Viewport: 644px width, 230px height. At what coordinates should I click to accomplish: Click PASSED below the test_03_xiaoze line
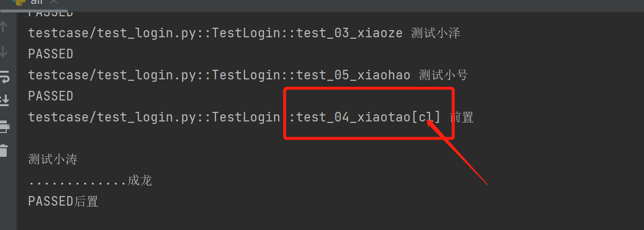[x=50, y=54]
